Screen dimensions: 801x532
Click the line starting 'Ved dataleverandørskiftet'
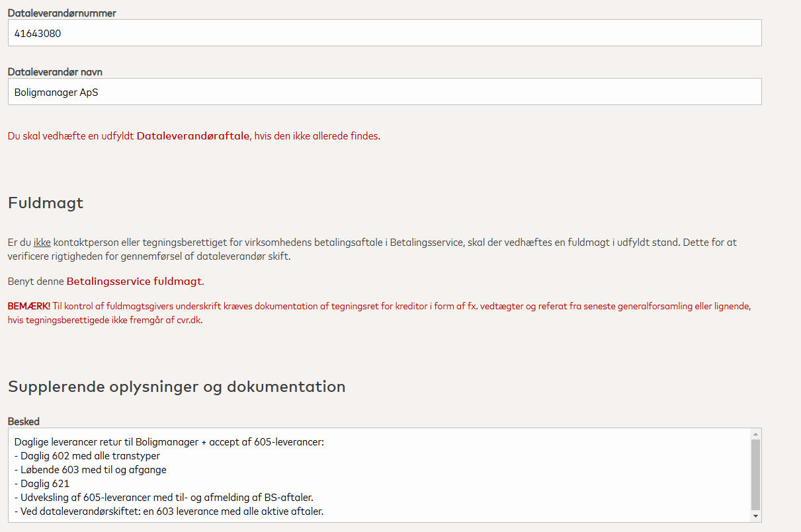click(x=169, y=512)
